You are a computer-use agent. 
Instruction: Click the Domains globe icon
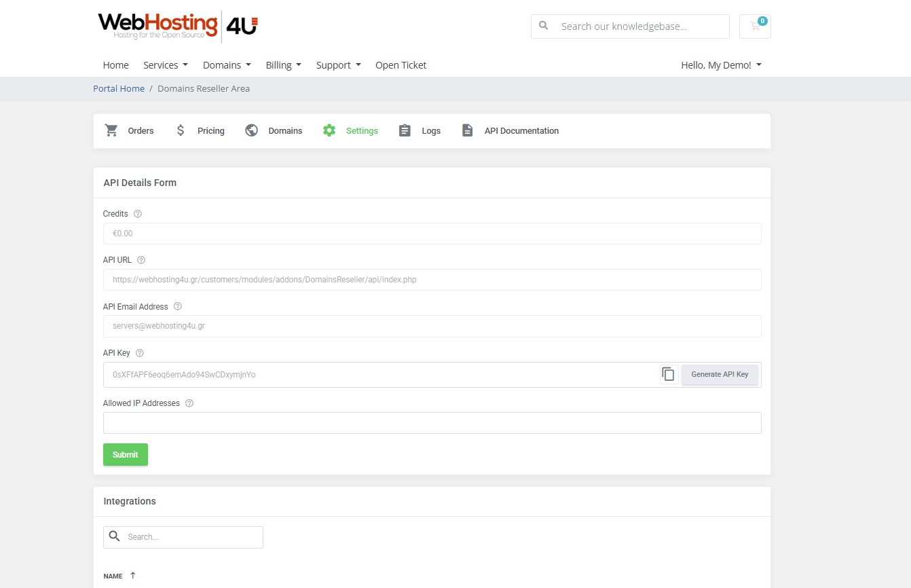(252, 130)
